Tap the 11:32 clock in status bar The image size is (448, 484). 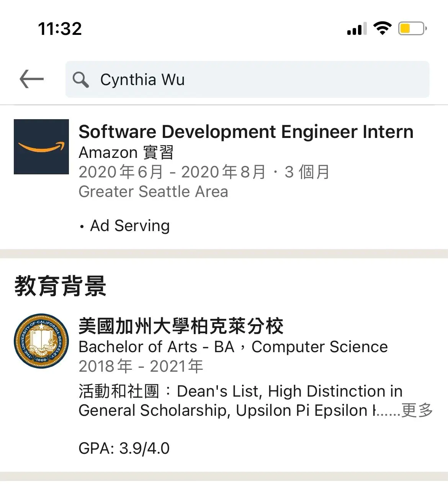tap(60, 29)
